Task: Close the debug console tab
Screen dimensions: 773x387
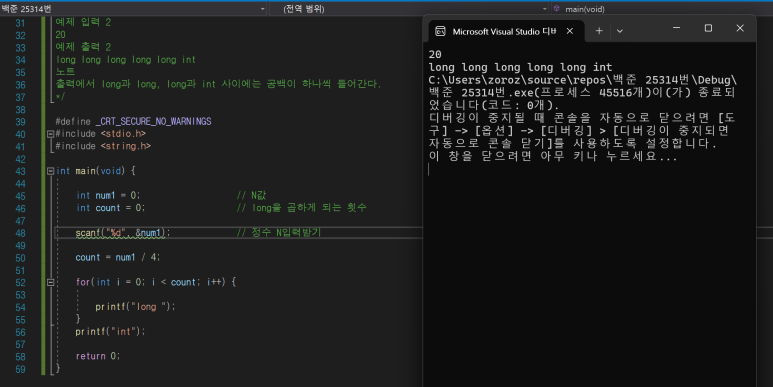Action: point(570,31)
